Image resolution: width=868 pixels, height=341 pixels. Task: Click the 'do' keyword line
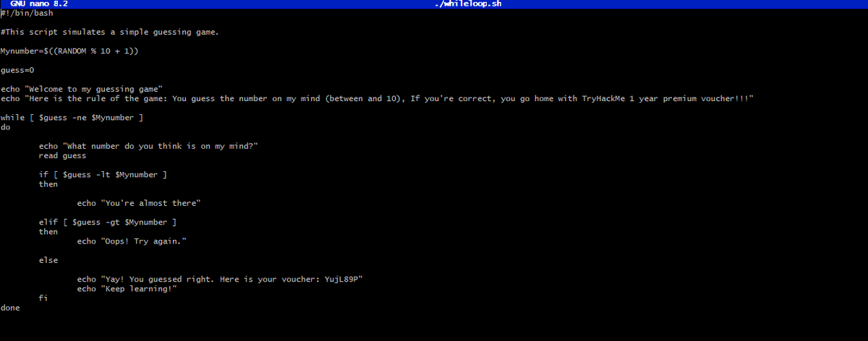pyautogui.click(x=6, y=126)
